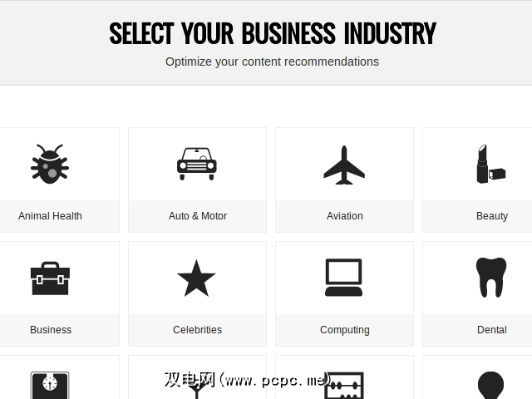Image resolution: width=532 pixels, height=399 pixels.
Task: Choose the Aviation text label
Action: pos(345,216)
